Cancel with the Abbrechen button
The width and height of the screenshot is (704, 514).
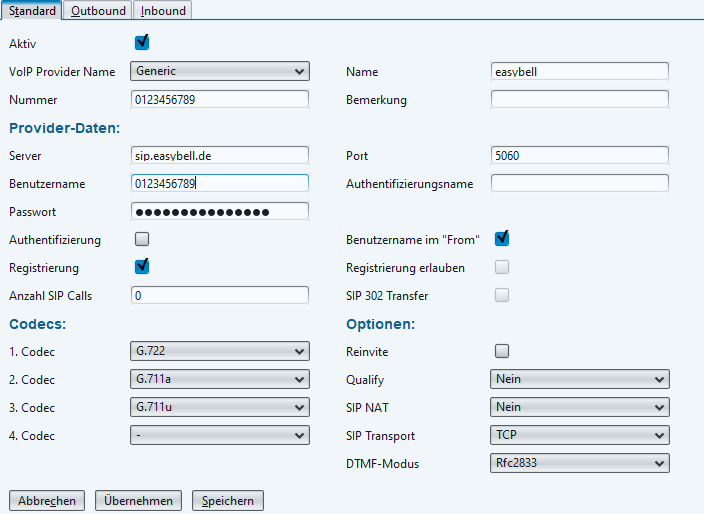[x=46, y=500]
